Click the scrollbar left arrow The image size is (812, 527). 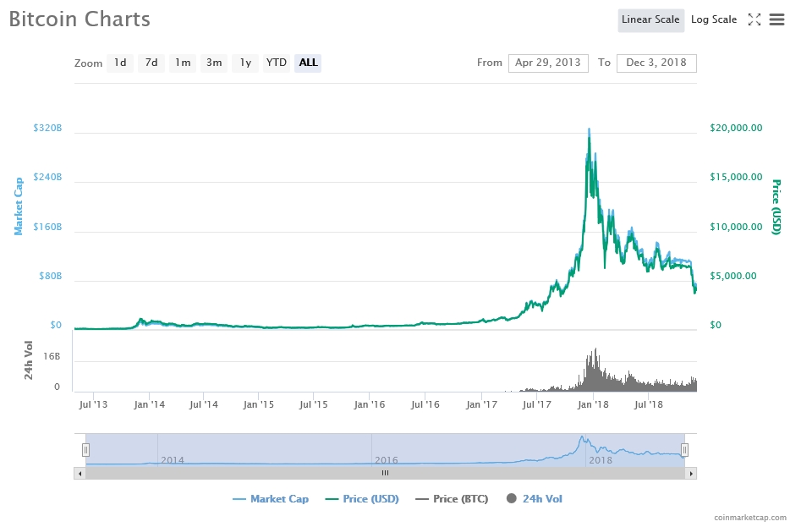click(80, 473)
